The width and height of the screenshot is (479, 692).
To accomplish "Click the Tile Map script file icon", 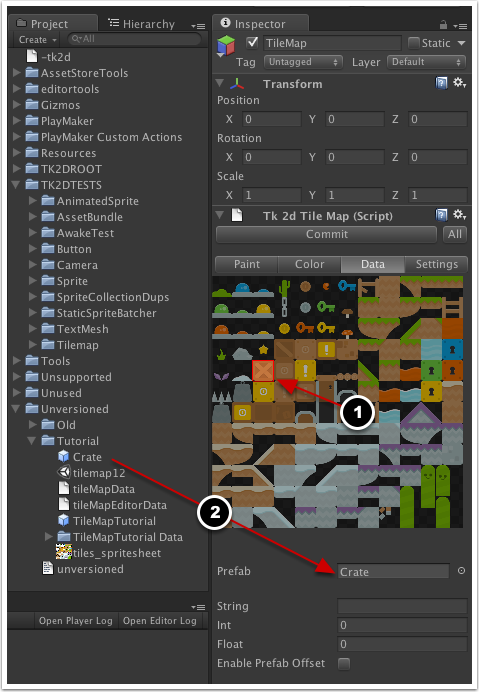I will (x=237, y=215).
